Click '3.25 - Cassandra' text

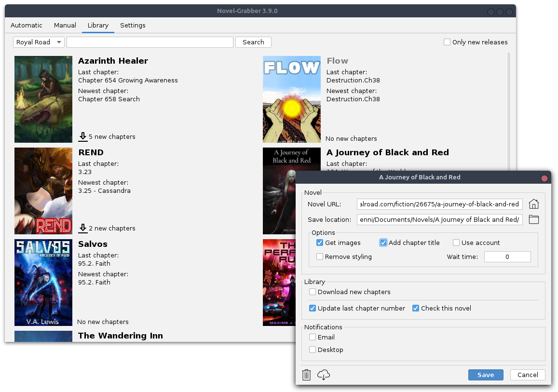click(x=104, y=190)
